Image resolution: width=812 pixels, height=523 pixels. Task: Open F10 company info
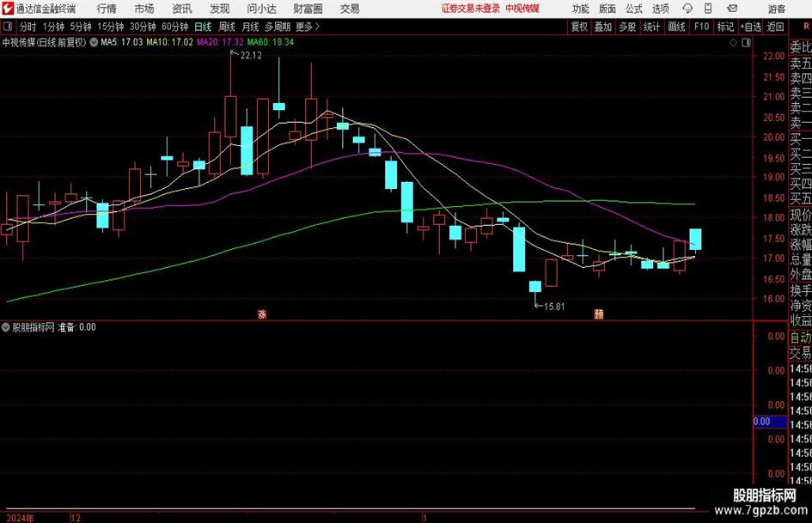click(x=701, y=27)
